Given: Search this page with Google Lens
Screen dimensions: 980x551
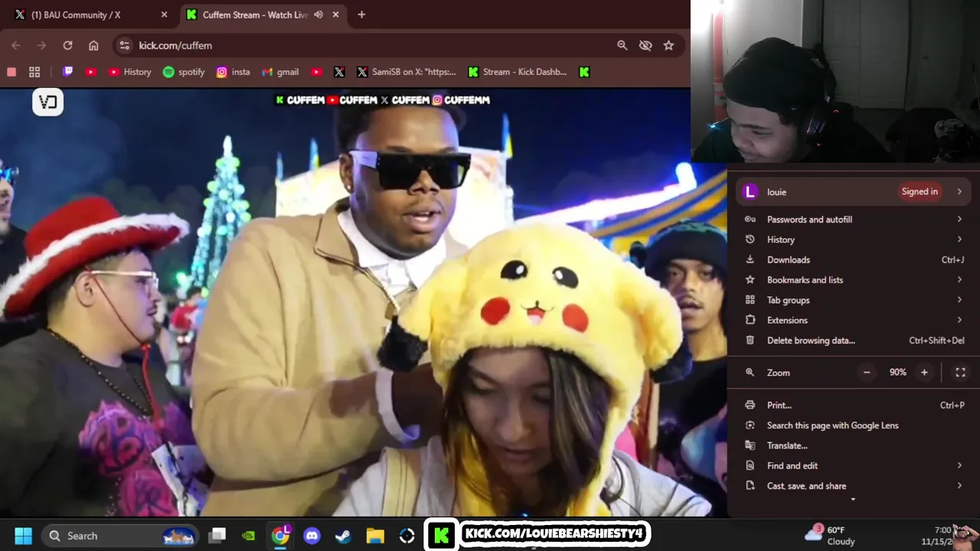Looking at the screenshot, I should point(853,425).
